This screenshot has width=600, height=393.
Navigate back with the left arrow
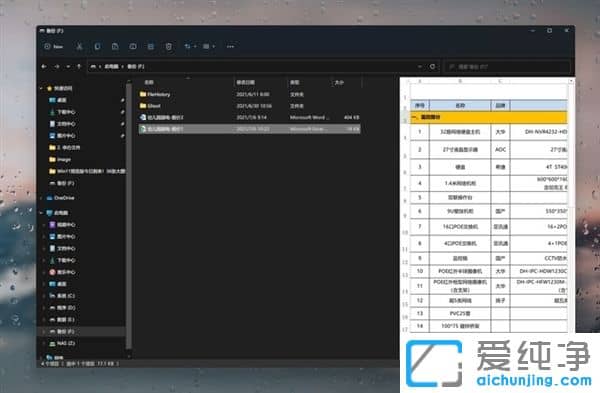tap(44, 67)
